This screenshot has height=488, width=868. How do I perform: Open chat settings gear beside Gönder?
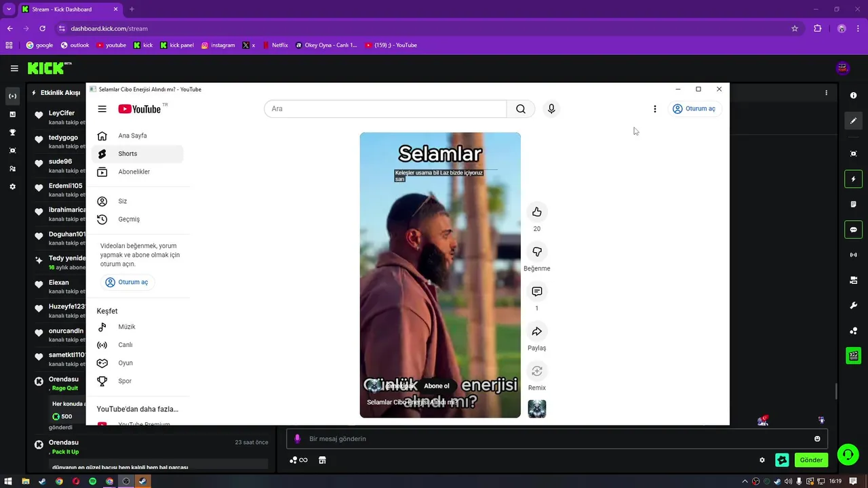762,460
